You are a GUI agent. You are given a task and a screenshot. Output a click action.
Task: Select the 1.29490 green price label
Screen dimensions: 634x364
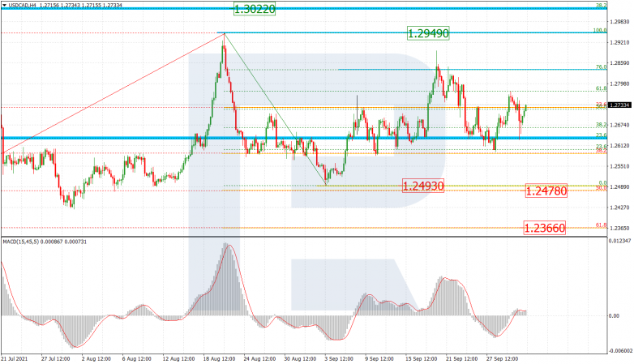(x=428, y=33)
